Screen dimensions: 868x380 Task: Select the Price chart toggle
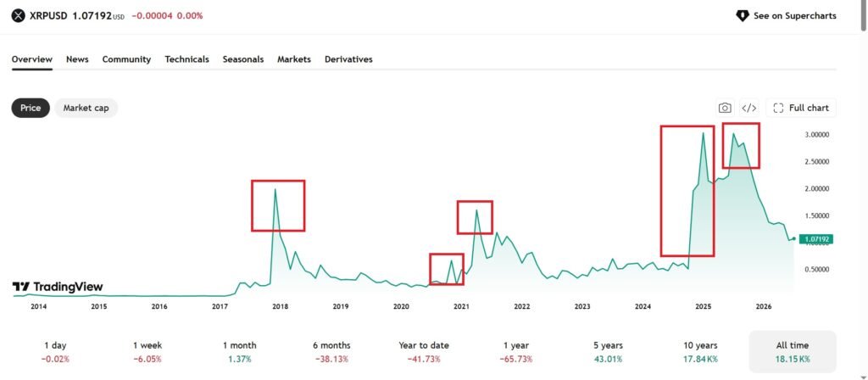click(31, 108)
